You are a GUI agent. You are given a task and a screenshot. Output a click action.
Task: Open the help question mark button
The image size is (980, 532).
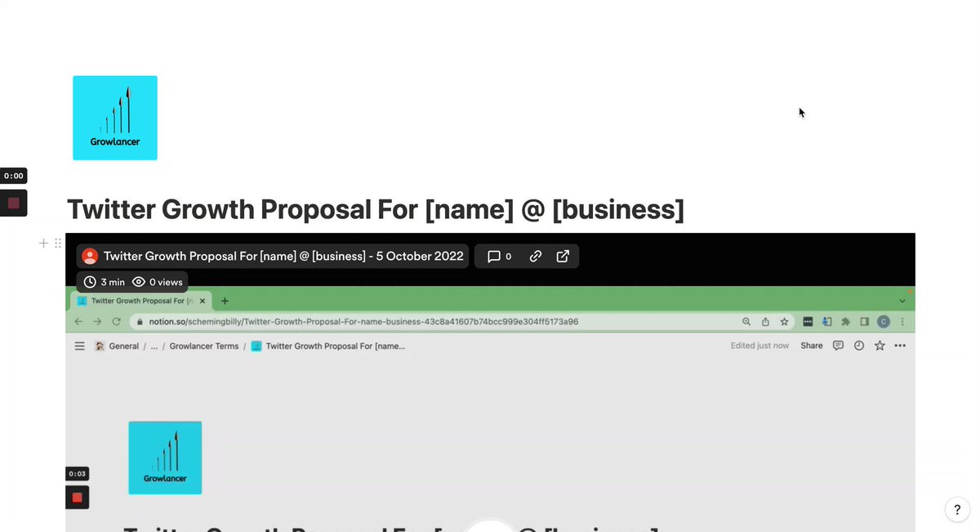click(x=957, y=509)
